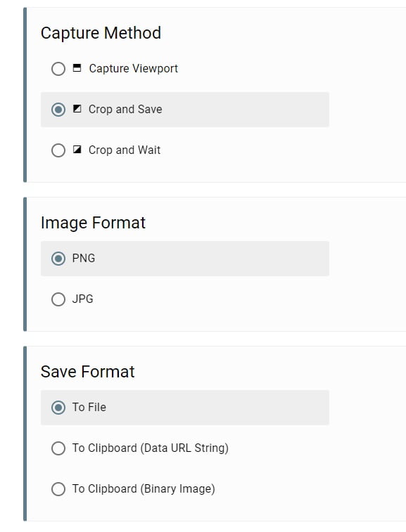Click the Capture Method heading
Viewport: 406px width, 532px height.
point(101,33)
